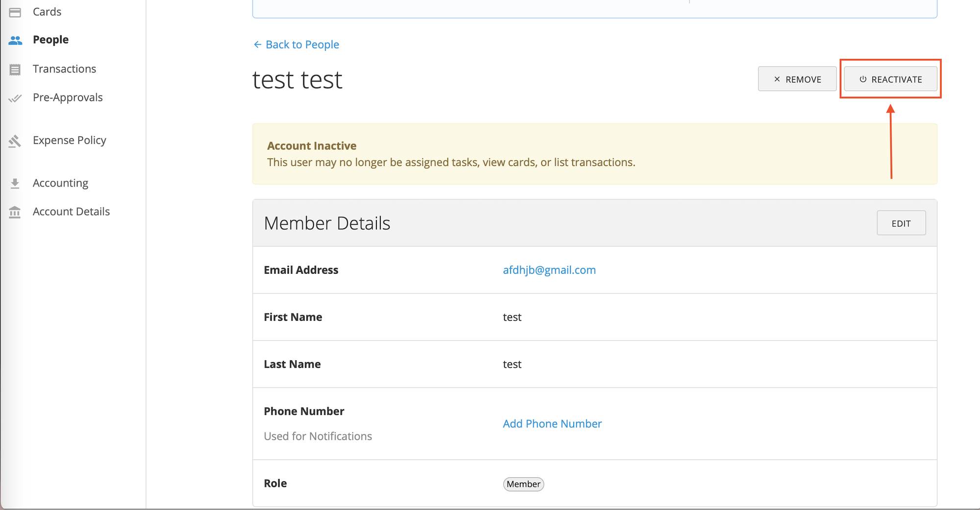Navigate to the Accounting sidebar entry
980x510 pixels.
pyautogui.click(x=60, y=183)
